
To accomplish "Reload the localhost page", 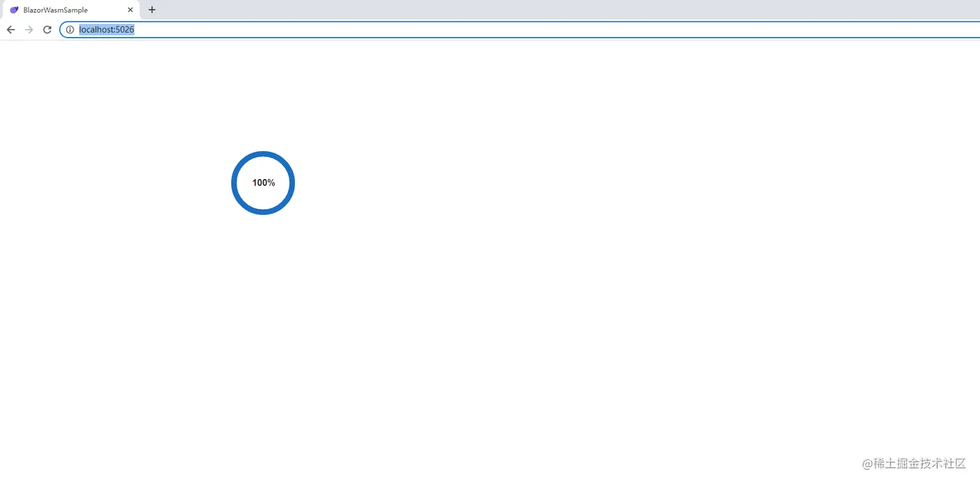I will (x=47, y=29).
